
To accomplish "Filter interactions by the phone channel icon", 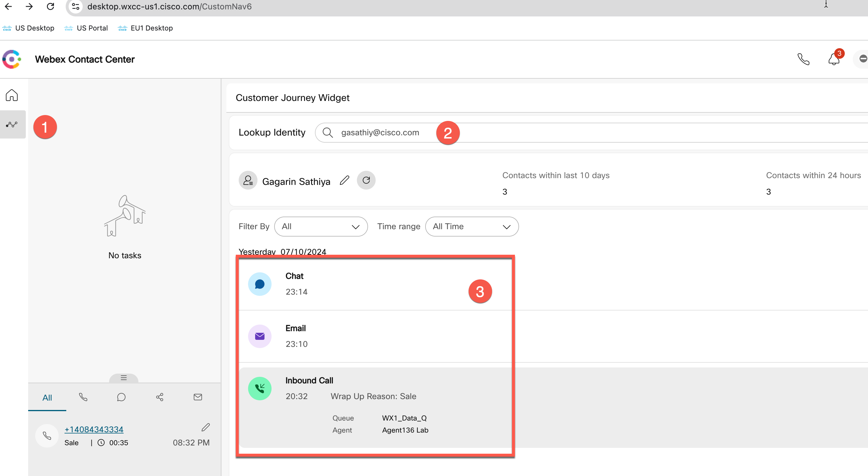I will pyautogui.click(x=83, y=397).
